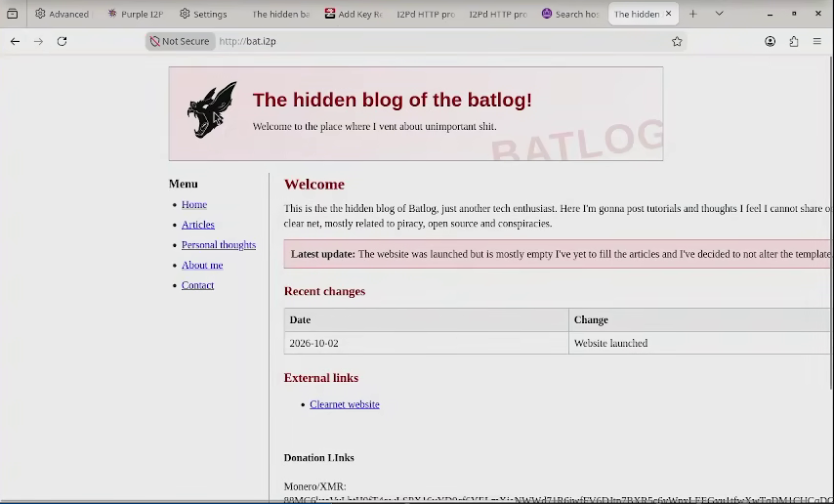
Task: Click the 'Recent changes' heading
Action: (324, 291)
